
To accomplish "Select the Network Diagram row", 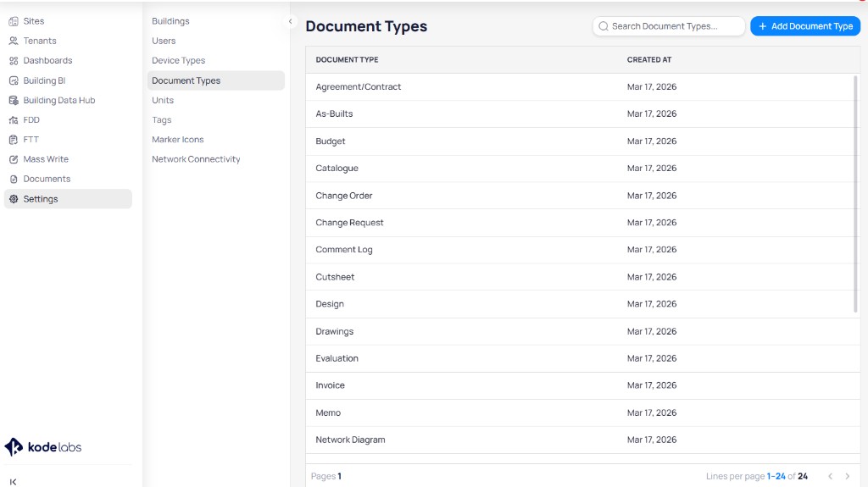I will 583,440.
